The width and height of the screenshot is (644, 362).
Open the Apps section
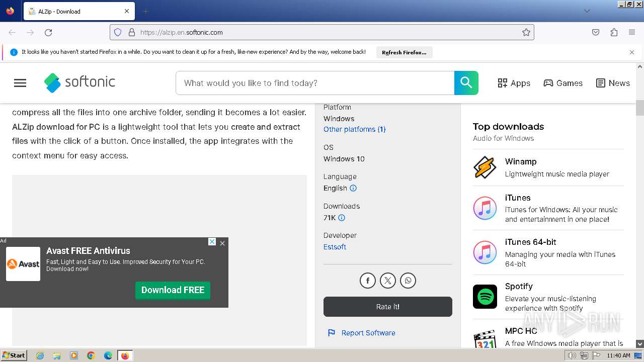click(x=514, y=83)
